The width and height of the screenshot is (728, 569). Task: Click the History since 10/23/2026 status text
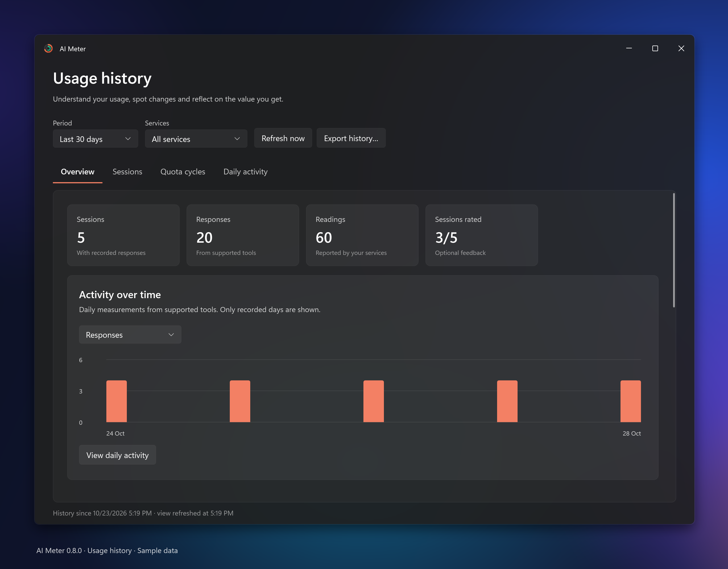coord(143,513)
